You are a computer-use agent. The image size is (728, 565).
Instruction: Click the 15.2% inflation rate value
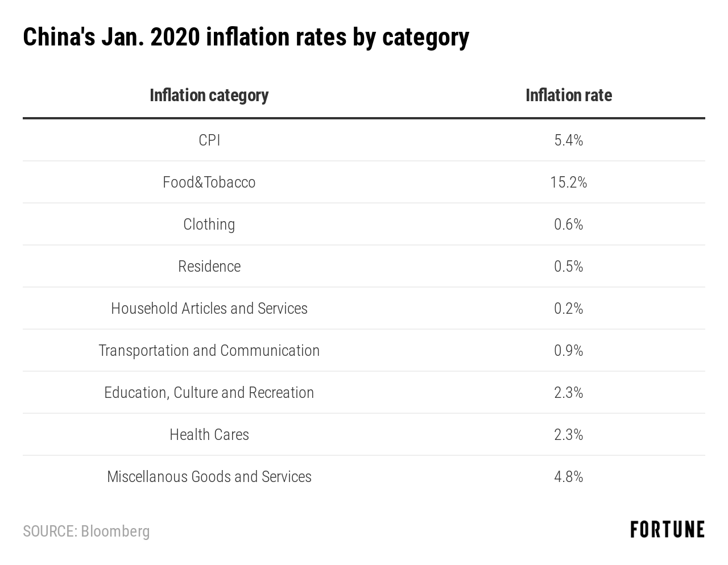[568, 182]
